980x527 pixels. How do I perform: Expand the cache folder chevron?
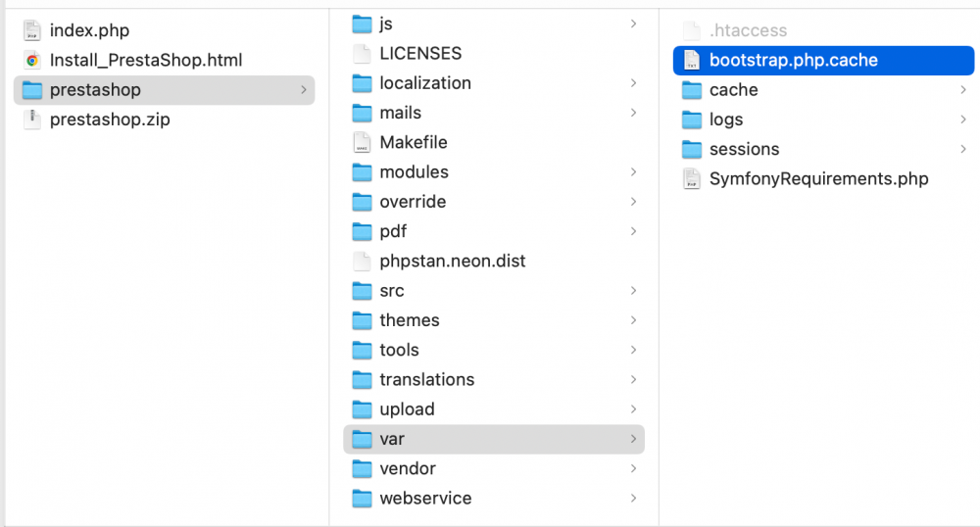tap(963, 90)
